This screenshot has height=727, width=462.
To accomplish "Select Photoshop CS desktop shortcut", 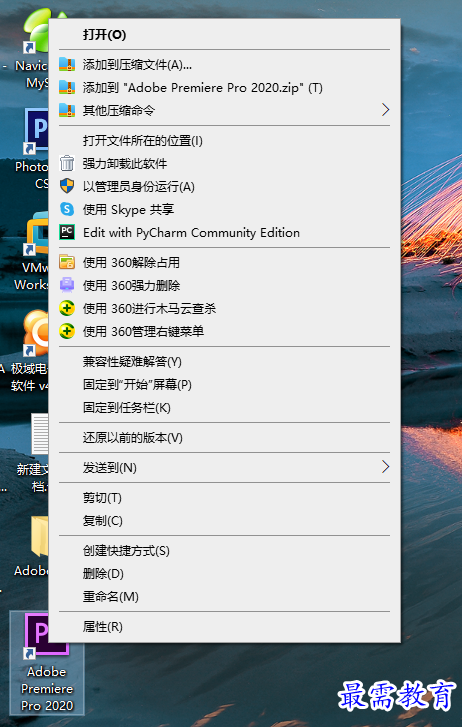I will point(32,148).
